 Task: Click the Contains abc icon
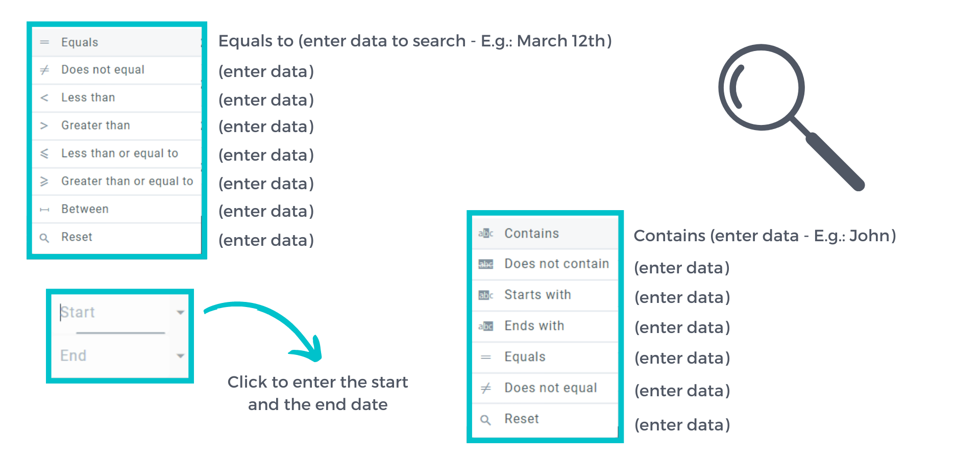coord(485,234)
